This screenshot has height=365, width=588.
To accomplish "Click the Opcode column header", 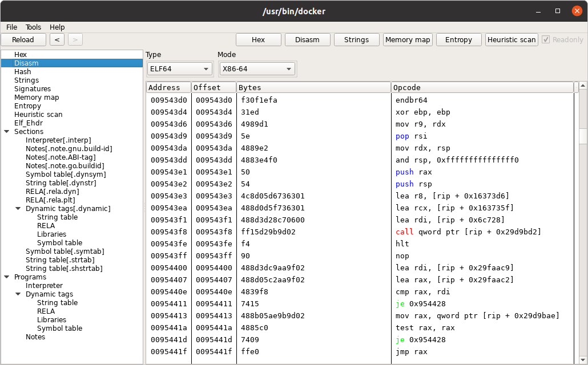I will (482, 87).
